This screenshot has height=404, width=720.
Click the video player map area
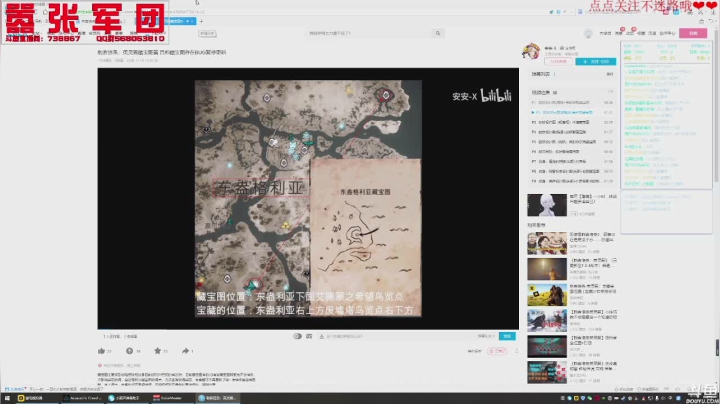pyautogui.click(x=308, y=198)
